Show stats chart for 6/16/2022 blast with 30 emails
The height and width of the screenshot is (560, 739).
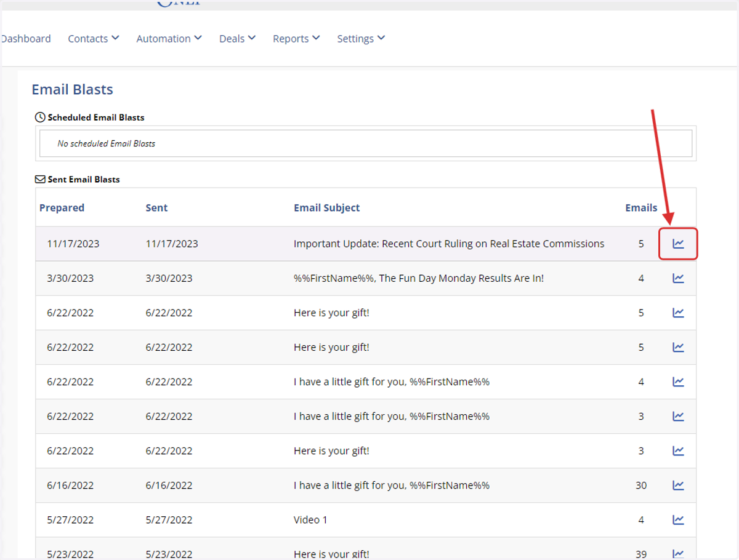(678, 485)
